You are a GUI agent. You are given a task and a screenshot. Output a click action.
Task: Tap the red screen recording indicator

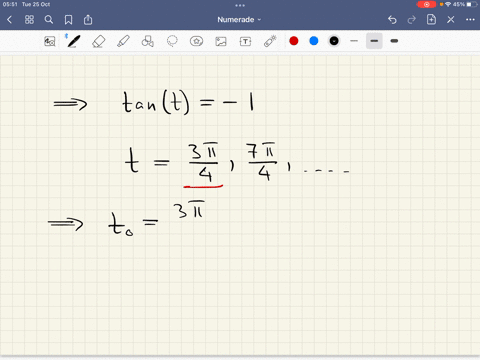tap(426, 4)
